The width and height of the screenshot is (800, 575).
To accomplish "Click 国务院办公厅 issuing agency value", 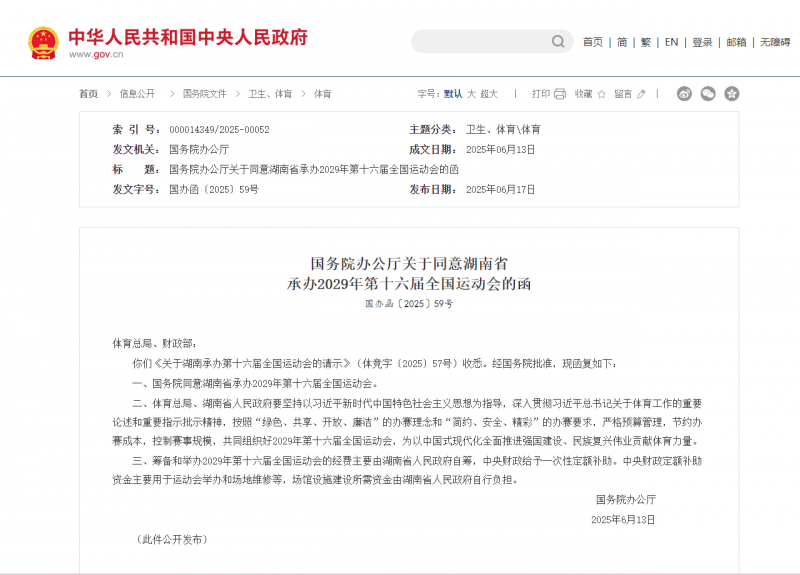I will coord(199,149).
